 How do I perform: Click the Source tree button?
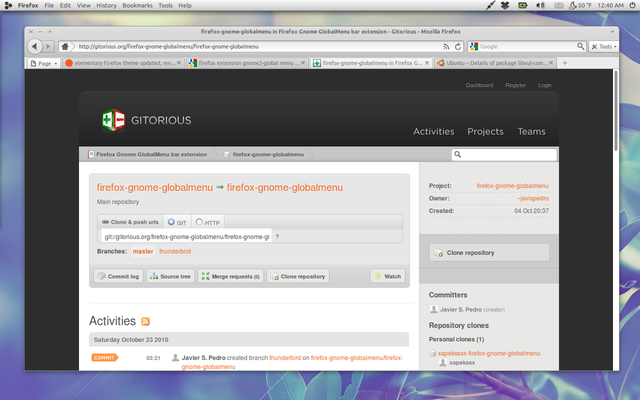point(171,276)
